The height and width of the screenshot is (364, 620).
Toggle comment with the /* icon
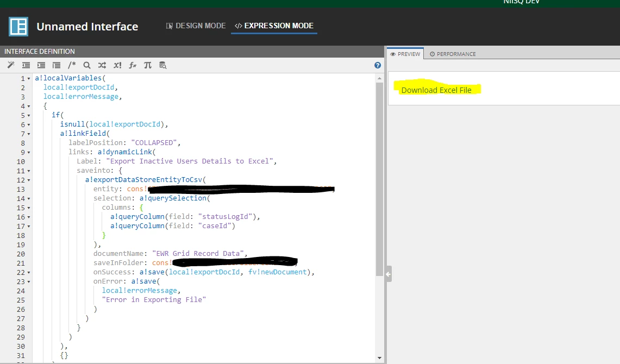(72, 65)
